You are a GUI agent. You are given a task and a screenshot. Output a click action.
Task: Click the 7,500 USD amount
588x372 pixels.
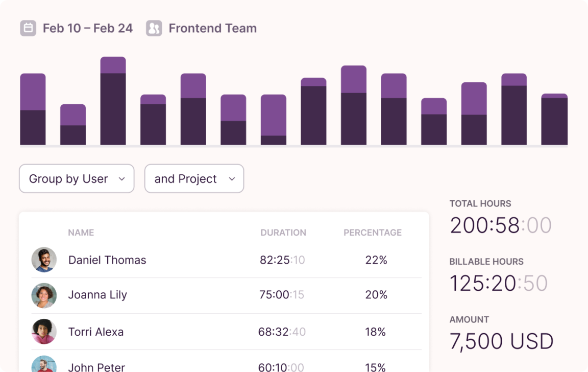[501, 341]
